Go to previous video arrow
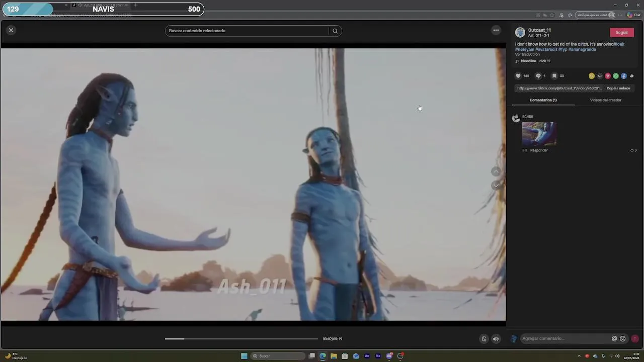 [496, 172]
